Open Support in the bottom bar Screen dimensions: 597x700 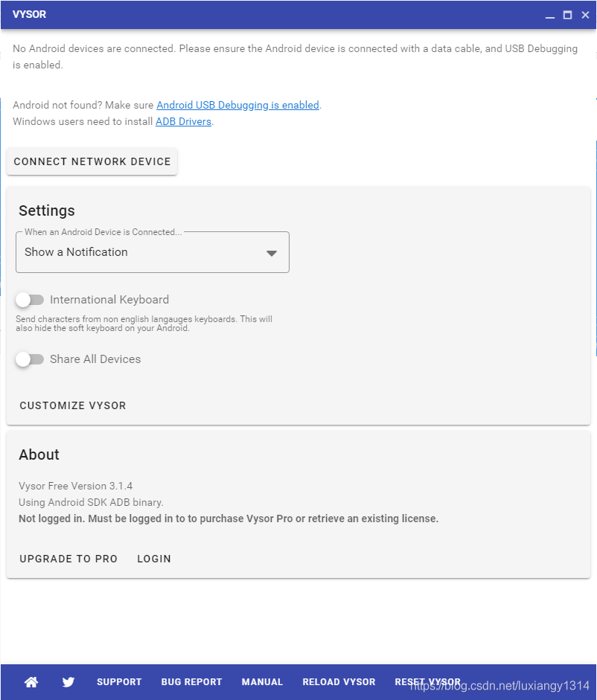(x=119, y=681)
